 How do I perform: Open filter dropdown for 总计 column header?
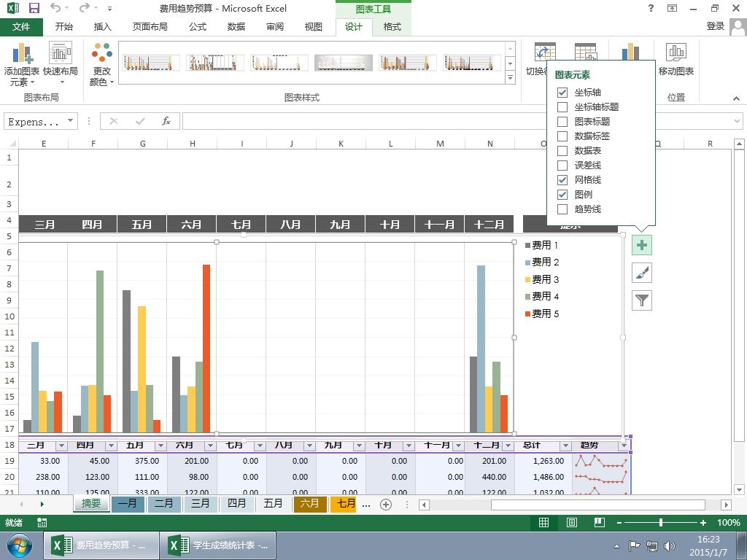565,446
